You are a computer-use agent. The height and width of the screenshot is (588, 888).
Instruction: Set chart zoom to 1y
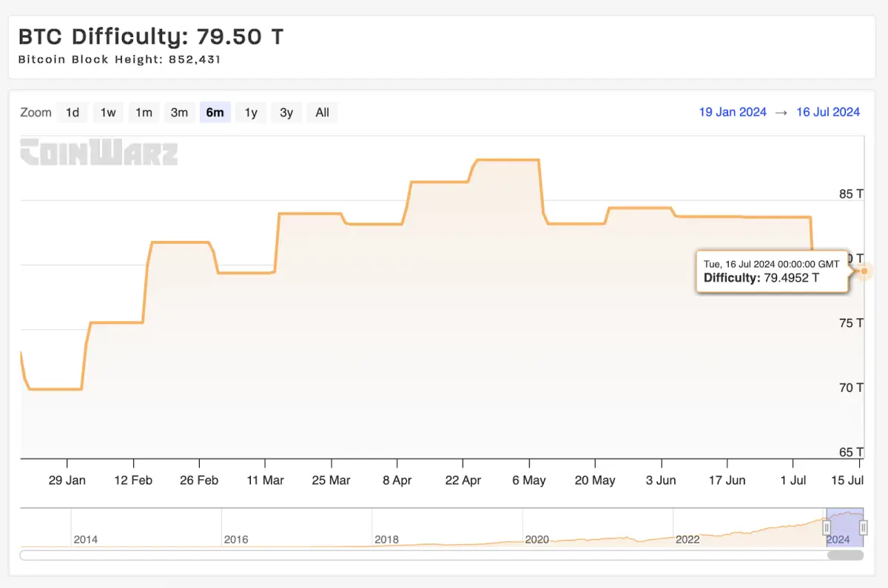click(x=251, y=112)
